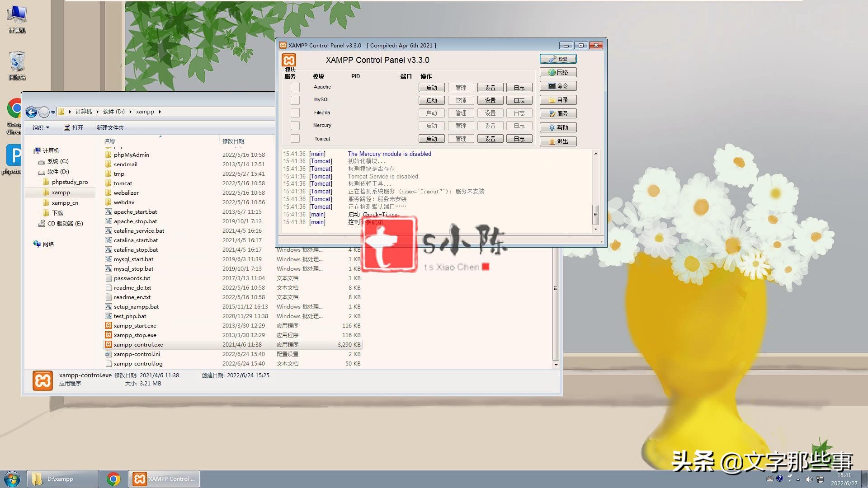Click 打开 (Open) in Explorer toolbar
This screenshot has width=868, height=488.
[73, 127]
